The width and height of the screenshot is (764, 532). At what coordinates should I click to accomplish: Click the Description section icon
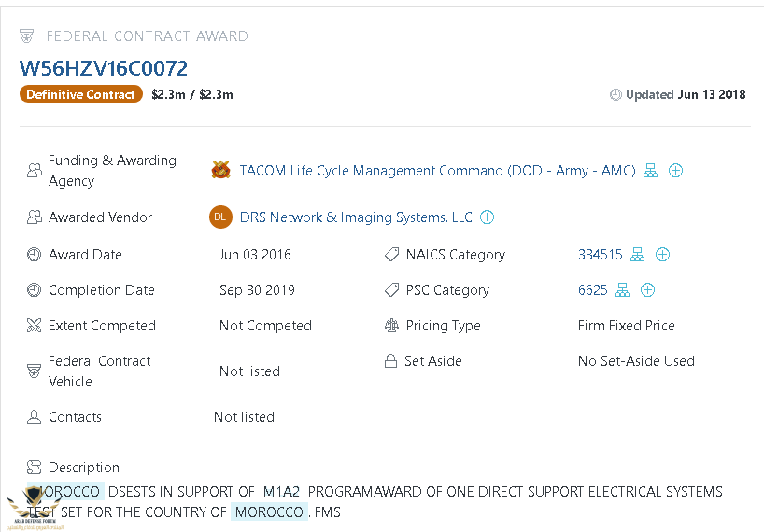coord(34,468)
